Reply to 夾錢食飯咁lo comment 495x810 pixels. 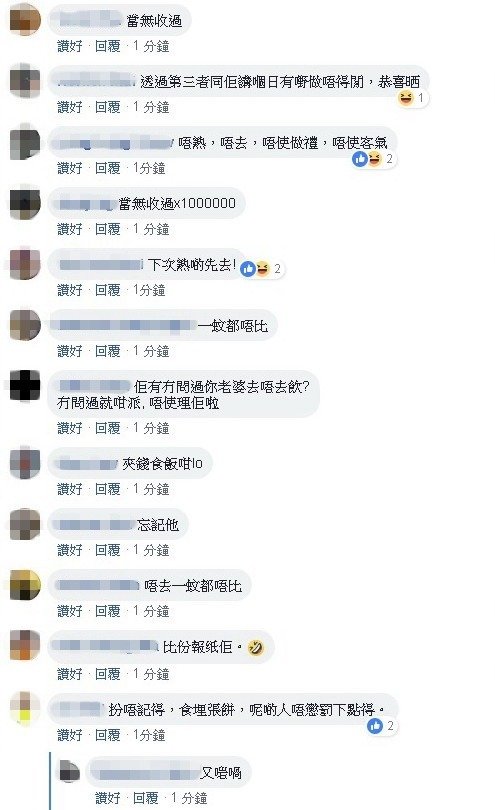pos(107,489)
